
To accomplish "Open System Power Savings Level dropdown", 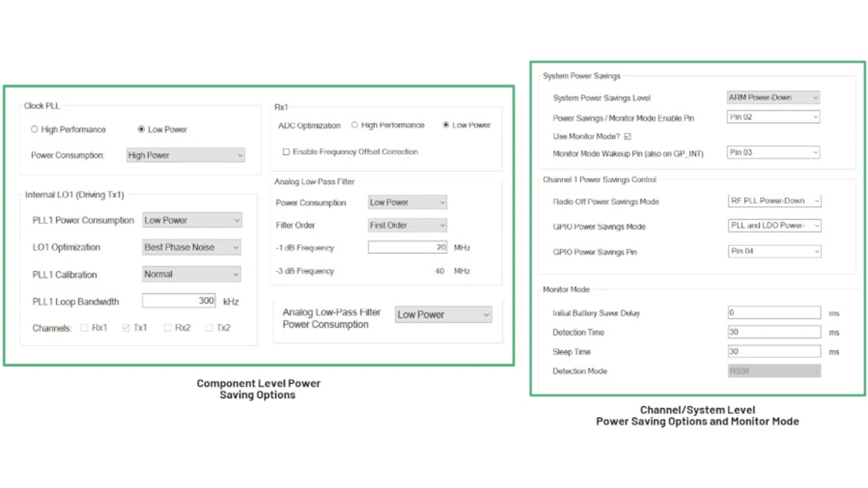I will (773, 98).
